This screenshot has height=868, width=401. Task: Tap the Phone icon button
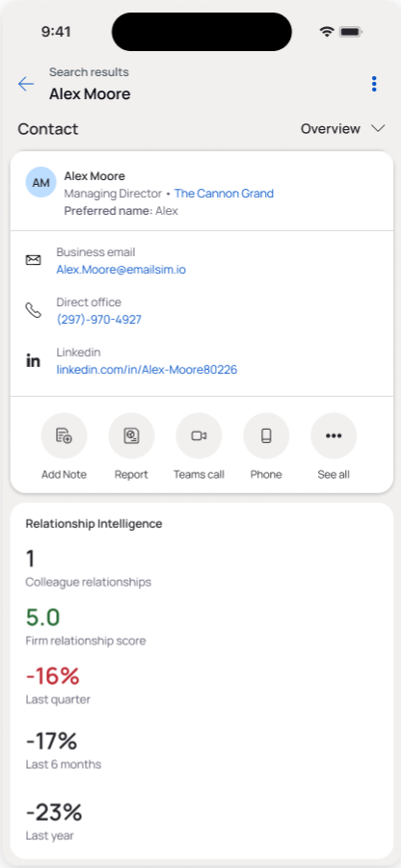pos(266,435)
